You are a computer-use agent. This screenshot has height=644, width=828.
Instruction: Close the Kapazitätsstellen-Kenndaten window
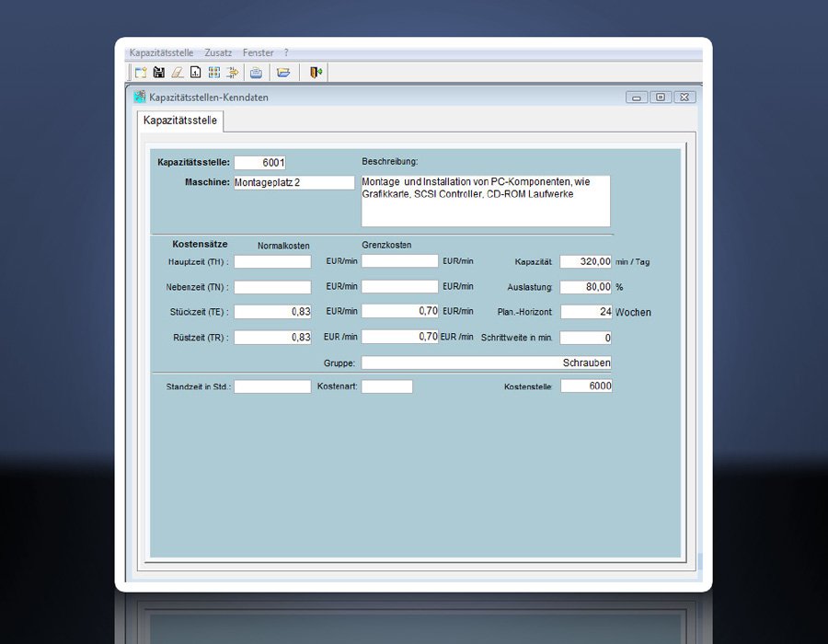coord(684,98)
